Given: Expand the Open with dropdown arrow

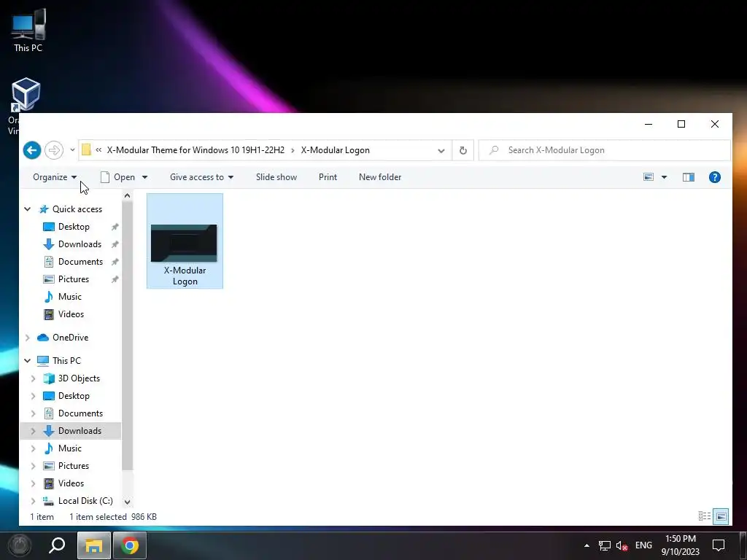Looking at the screenshot, I should point(145,177).
